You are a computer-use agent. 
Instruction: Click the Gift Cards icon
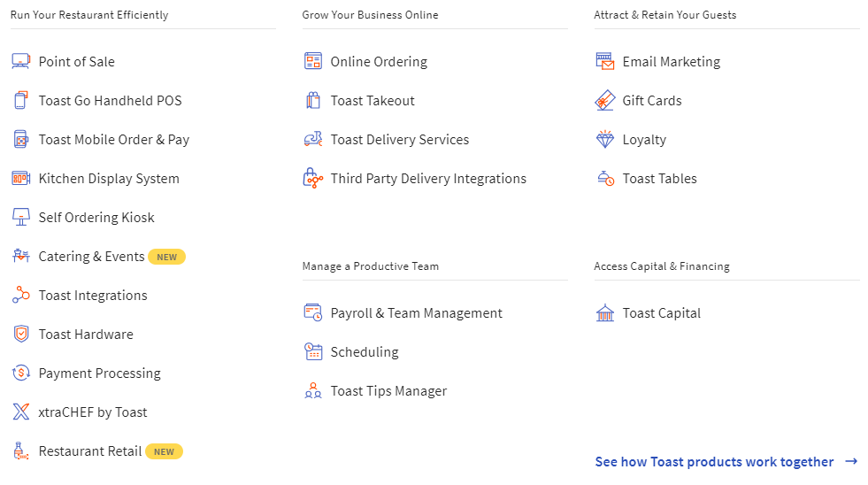[x=605, y=100]
